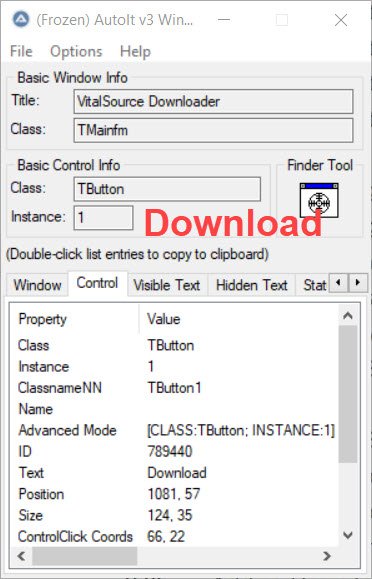The width and height of the screenshot is (372, 579).
Task: Open the Options menu
Action: [76, 51]
